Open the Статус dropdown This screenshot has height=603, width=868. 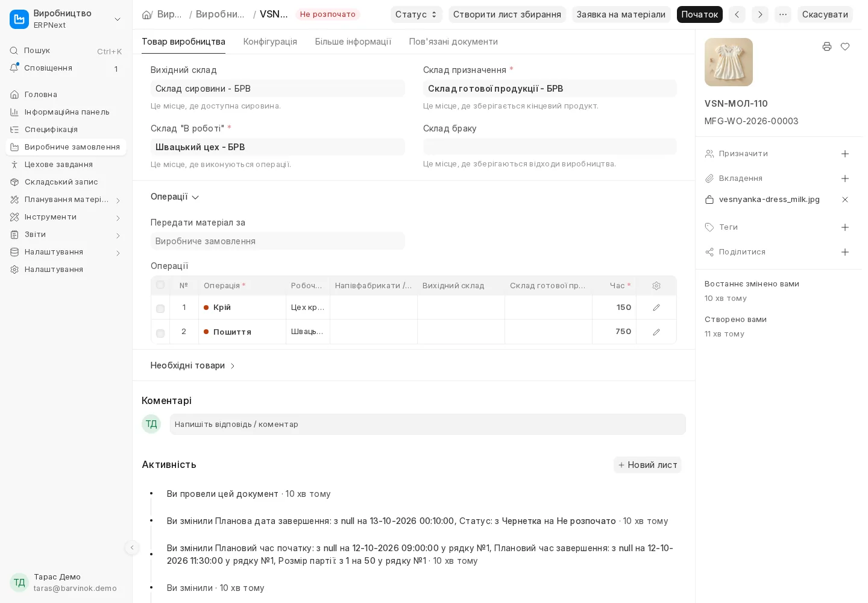(416, 14)
